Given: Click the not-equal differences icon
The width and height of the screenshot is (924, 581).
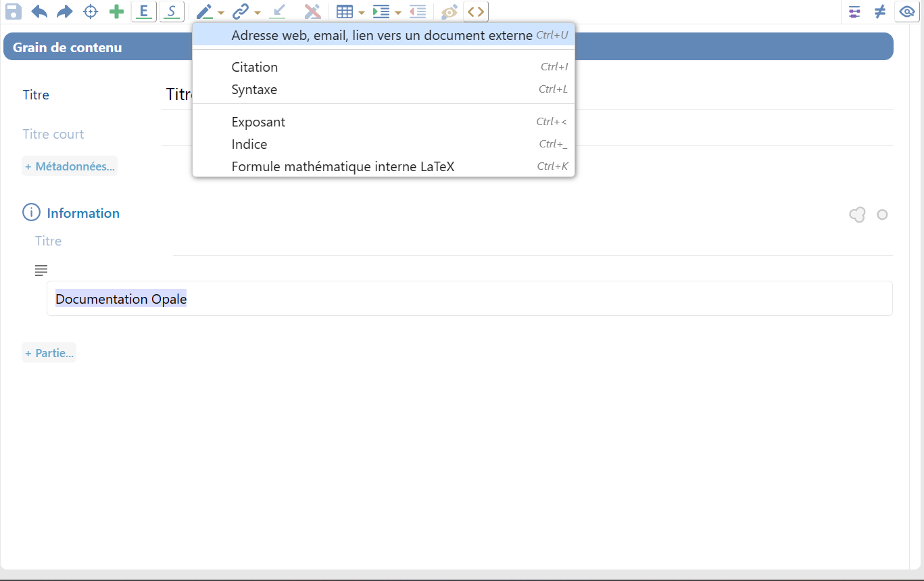Looking at the screenshot, I should click(x=879, y=11).
